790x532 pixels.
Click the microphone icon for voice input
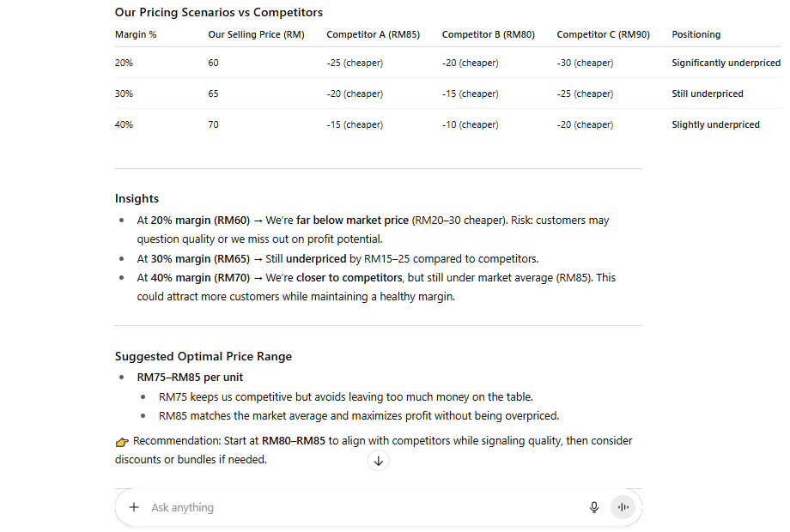(x=594, y=507)
